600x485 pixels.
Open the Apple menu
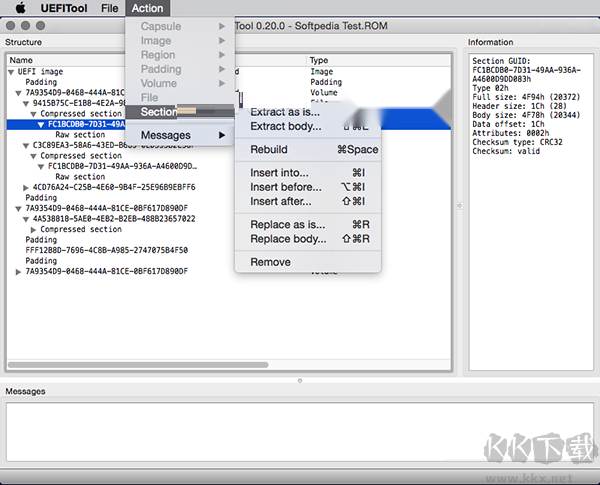[x=19, y=9]
